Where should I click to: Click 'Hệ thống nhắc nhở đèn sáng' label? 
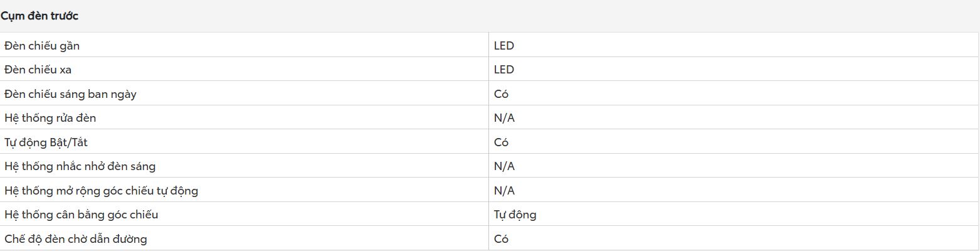(x=80, y=166)
